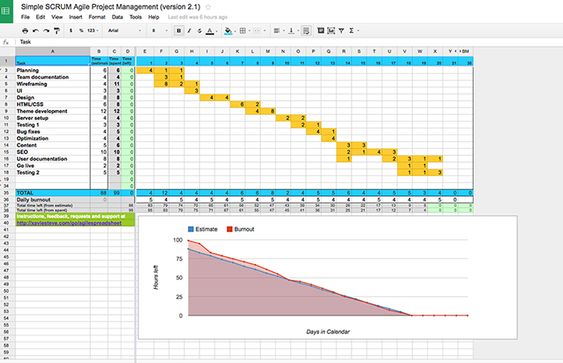Viewport: 563px width, 363px height.
Task: Open the Format menu
Action: (97, 17)
